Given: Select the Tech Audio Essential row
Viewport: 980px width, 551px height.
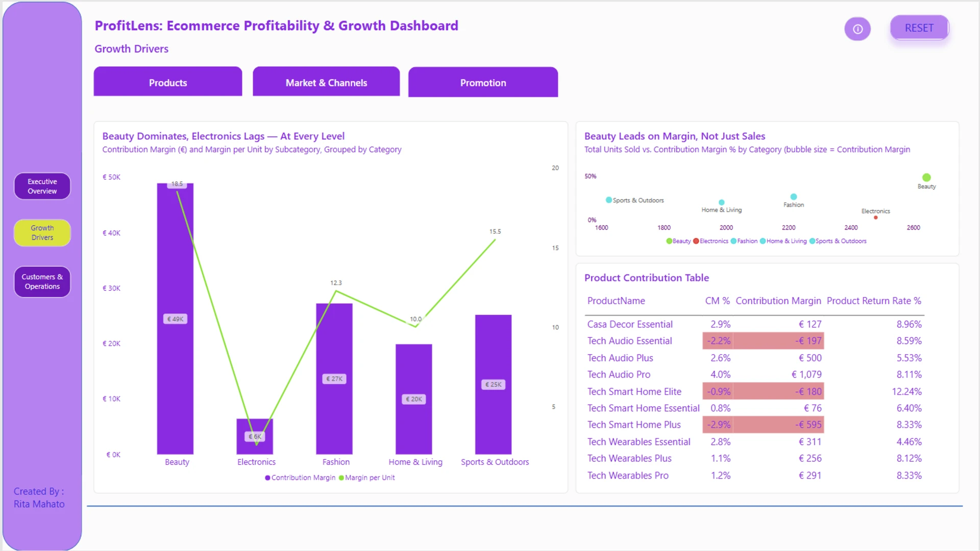Looking at the screenshot, I should tap(754, 341).
